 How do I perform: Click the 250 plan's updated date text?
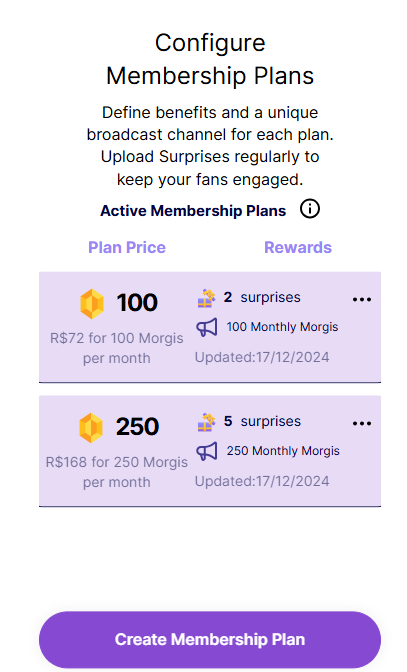(x=262, y=481)
